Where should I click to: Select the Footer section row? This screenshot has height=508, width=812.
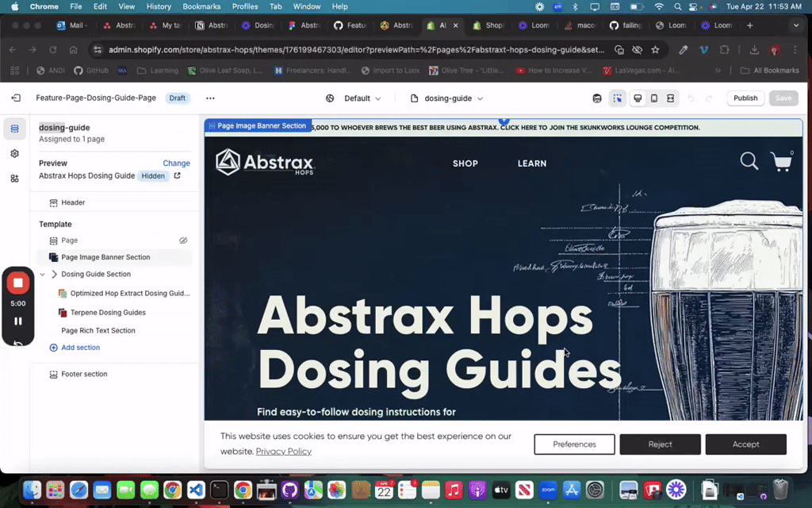pos(114,375)
